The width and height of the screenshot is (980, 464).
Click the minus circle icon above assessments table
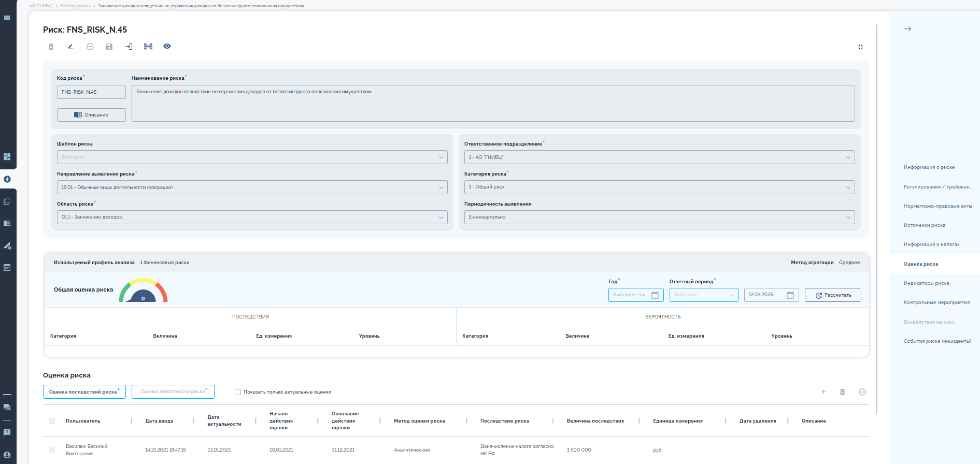click(x=862, y=392)
